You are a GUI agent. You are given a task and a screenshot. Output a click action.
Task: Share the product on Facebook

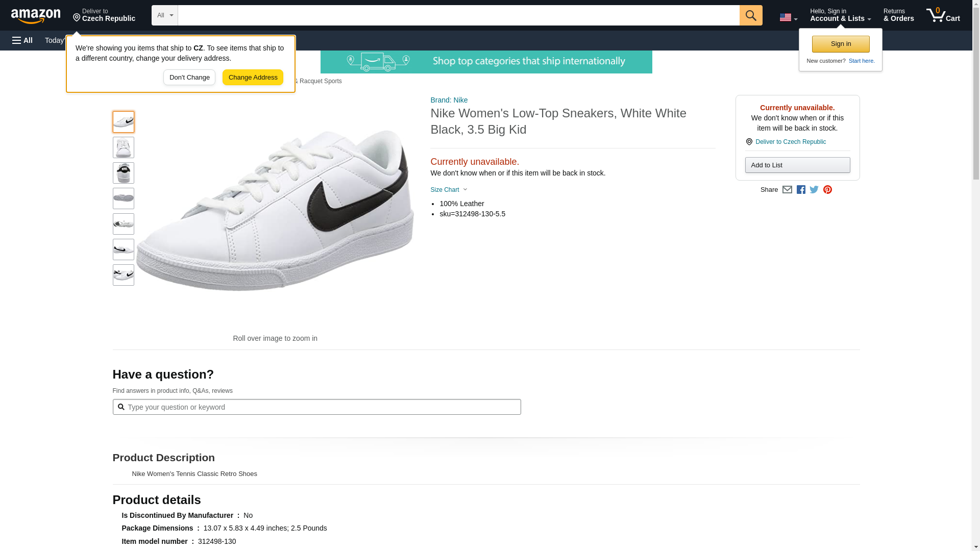point(801,190)
